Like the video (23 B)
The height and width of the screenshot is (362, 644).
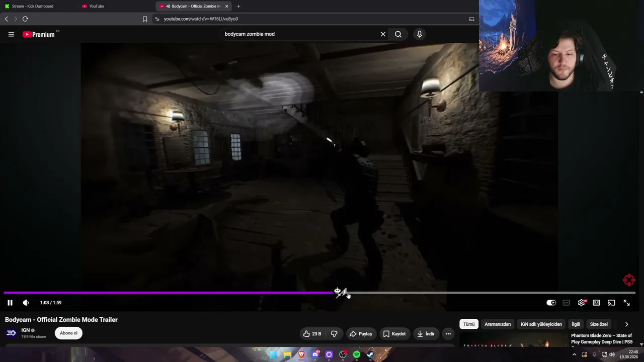click(x=312, y=334)
